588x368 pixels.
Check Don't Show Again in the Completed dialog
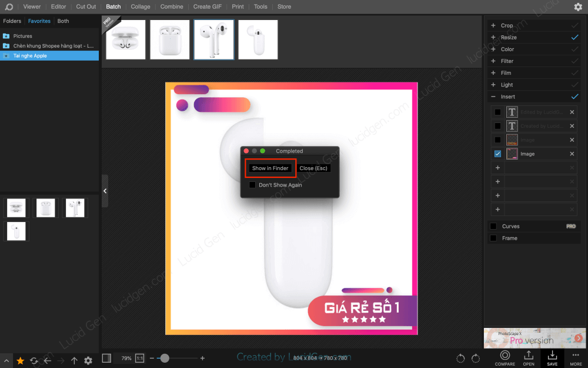tap(252, 185)
